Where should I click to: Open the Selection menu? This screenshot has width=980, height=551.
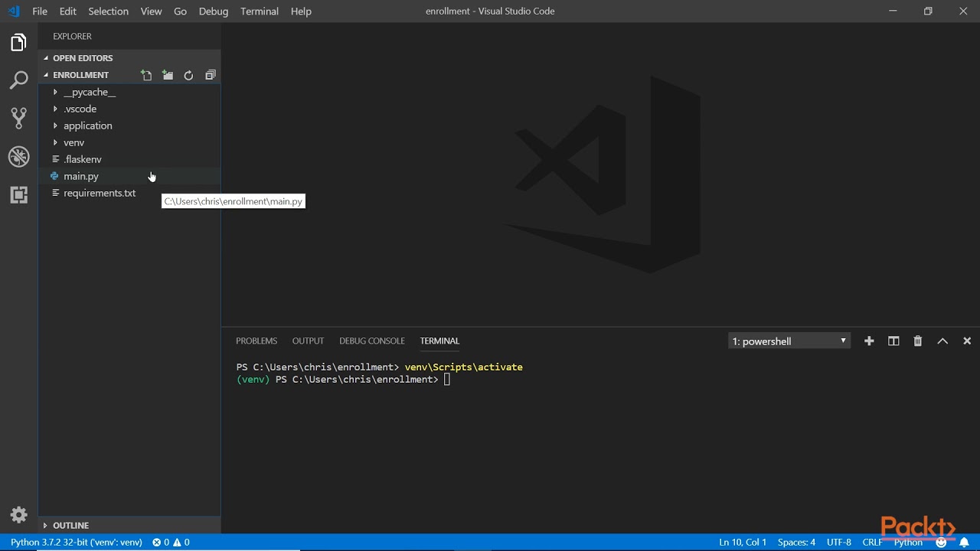click(x=108, y=11)
